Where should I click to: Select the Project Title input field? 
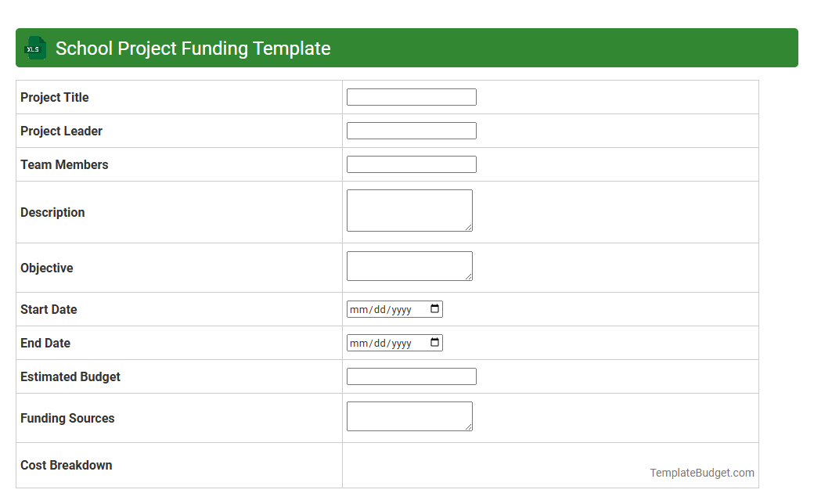point(411,96)
